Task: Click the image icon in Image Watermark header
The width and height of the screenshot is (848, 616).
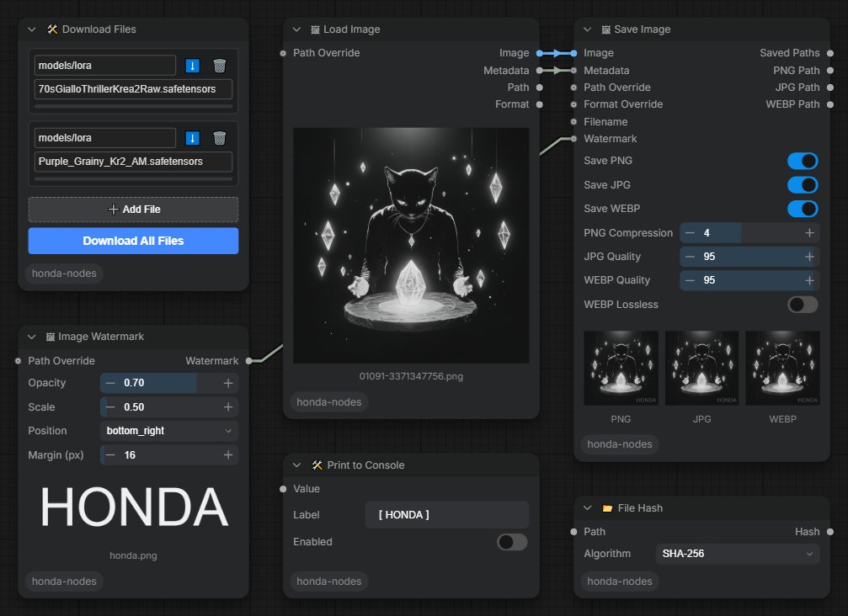Action: click(50, 337)
